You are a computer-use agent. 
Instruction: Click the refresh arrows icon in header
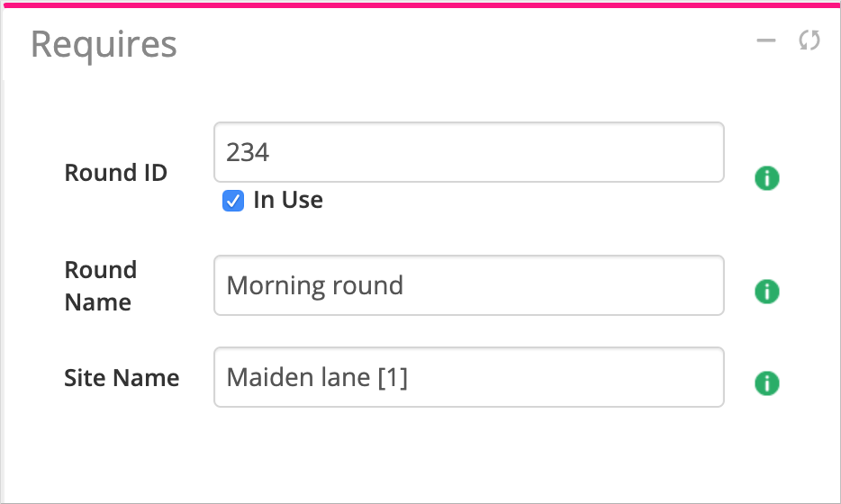tap(809, 40)
